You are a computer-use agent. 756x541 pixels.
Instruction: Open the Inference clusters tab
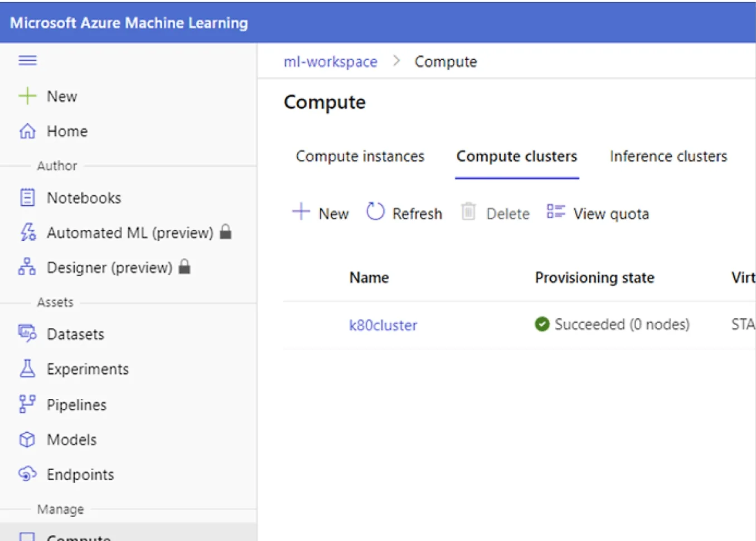668,156
